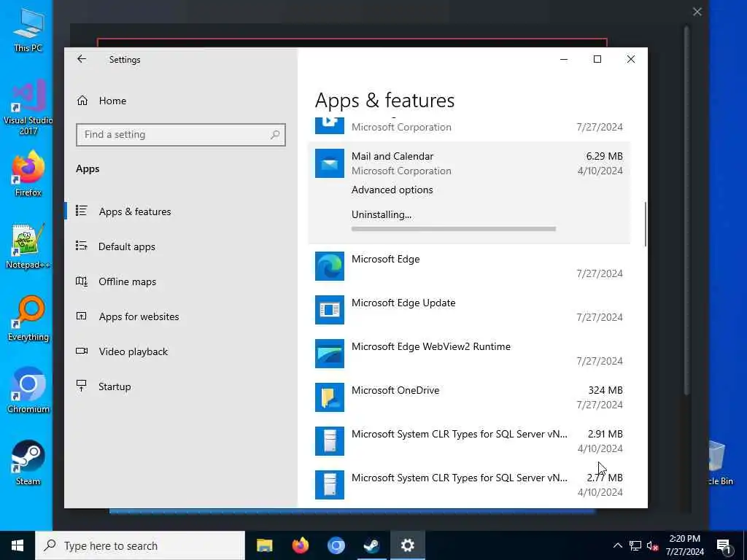Viewport: 747px width, 560px height.
Task: Open Steam from the taskbar
Action: click(x=371, y=545)
